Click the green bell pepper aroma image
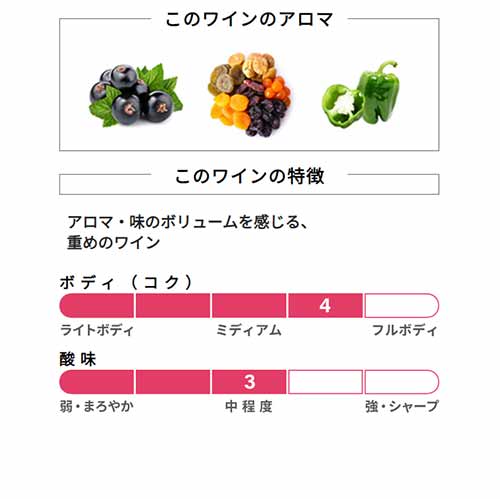500x499 pixels. [x=361, y=94]
